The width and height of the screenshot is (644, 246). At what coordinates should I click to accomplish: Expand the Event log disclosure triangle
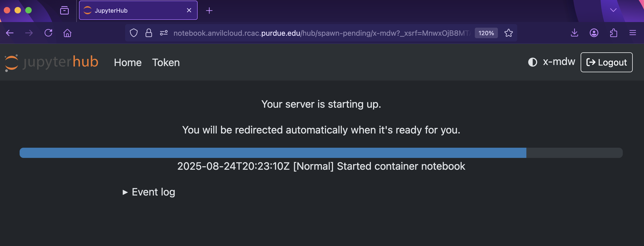[x=125, y=192]
